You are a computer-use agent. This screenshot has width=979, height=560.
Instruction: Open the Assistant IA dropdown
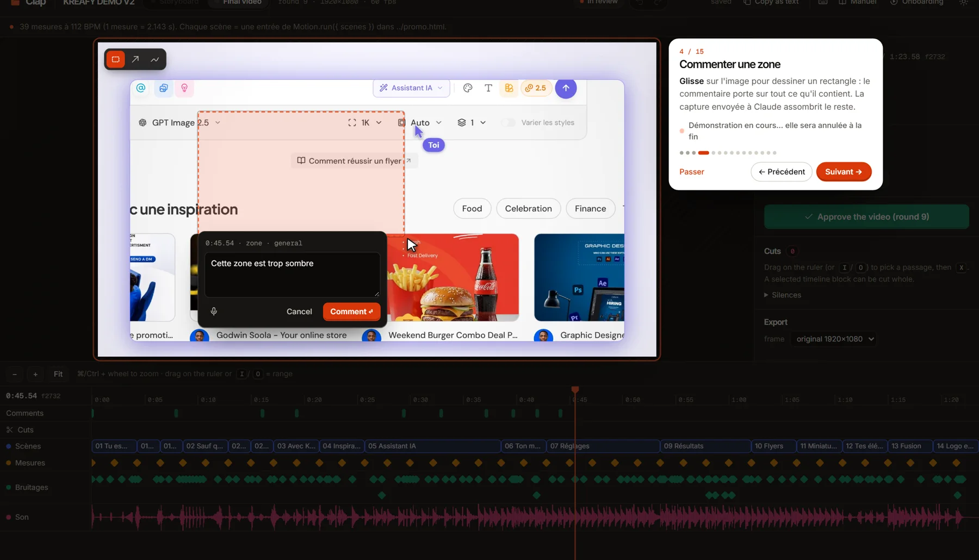click(411, 88)
